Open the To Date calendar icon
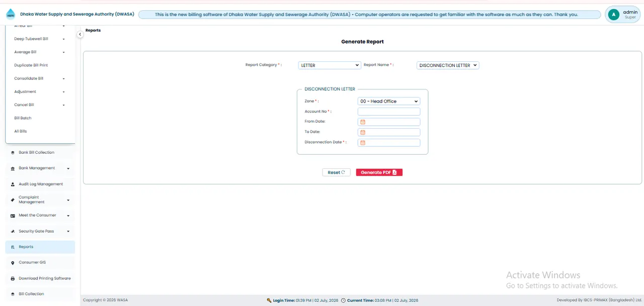644x306 pixels. (362, 133)
